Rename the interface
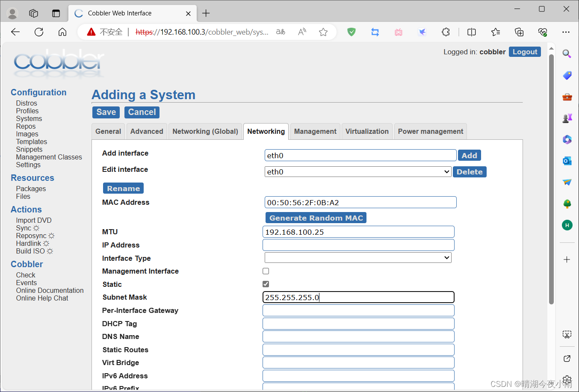 (123, 189)
